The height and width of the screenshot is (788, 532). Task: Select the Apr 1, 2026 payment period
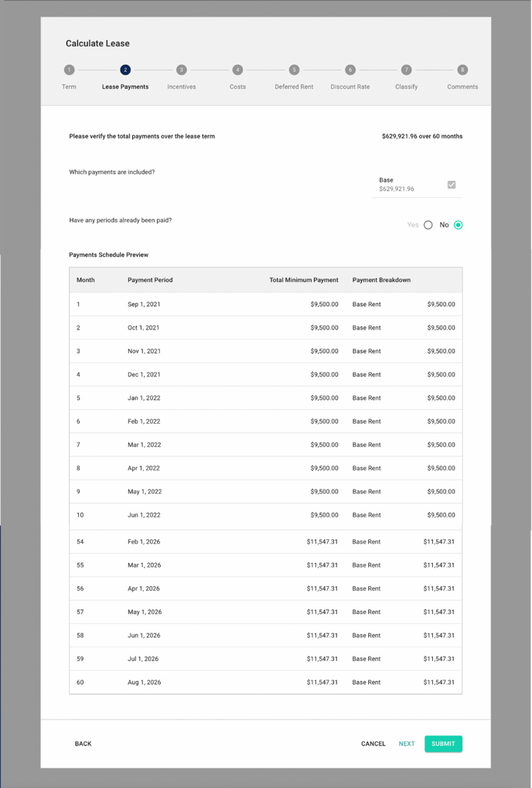click(x=144, y=588)
